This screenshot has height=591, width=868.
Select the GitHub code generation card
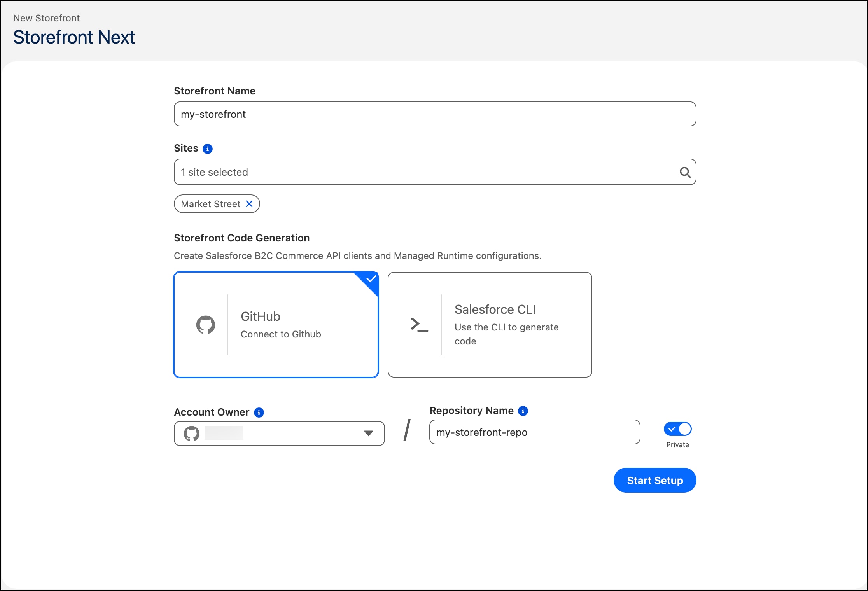click(276, 325)
